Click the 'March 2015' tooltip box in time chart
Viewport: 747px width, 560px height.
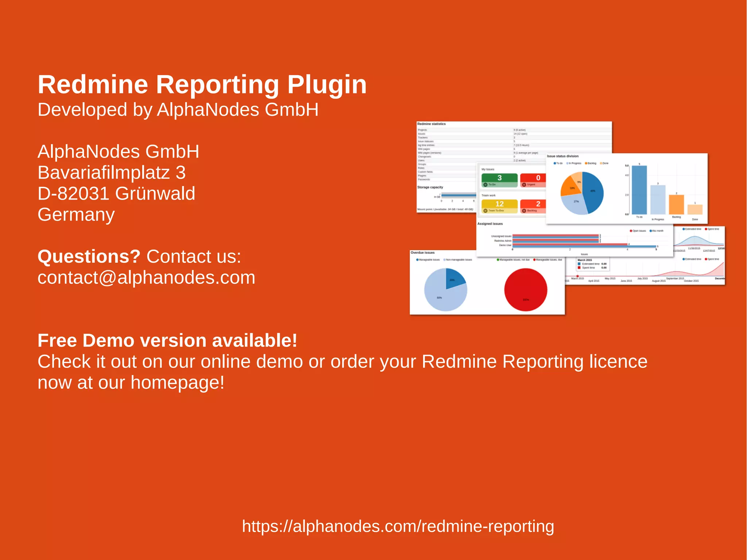click(593, 264)
